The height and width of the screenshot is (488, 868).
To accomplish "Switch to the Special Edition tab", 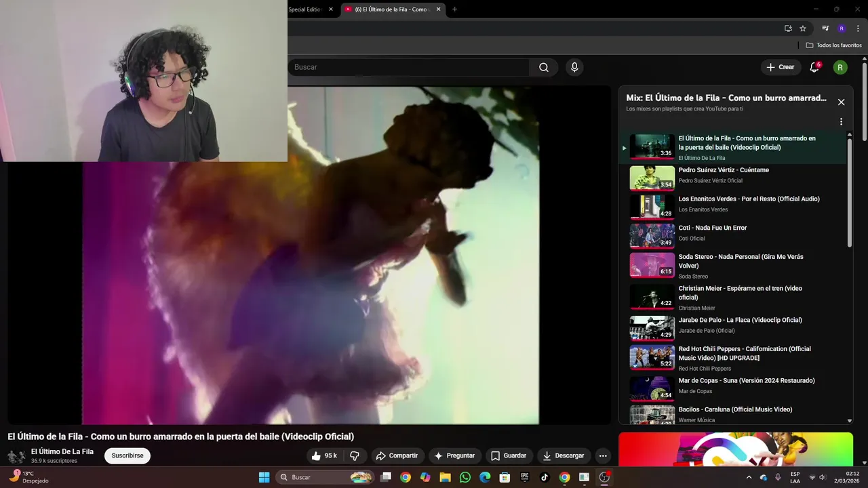I will (x=305, y=9).
